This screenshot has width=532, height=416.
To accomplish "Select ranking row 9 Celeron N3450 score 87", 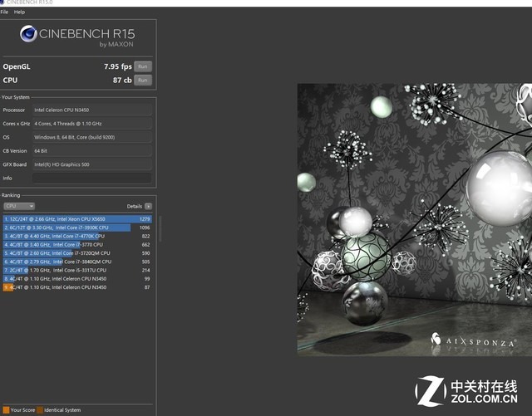I will point(77,287).
